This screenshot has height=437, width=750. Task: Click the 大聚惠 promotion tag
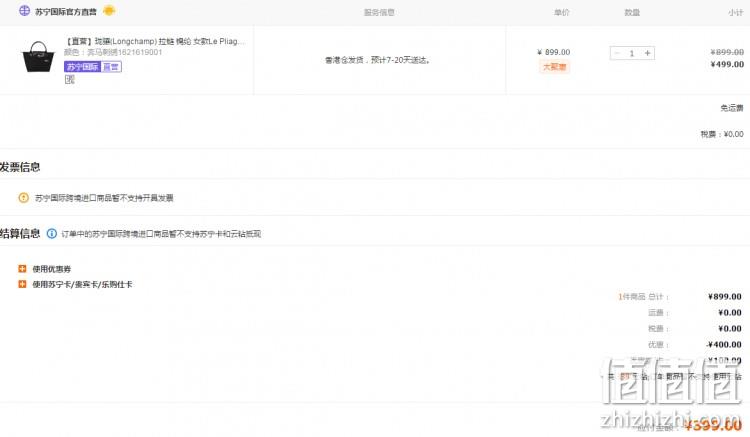pos(554,67)
